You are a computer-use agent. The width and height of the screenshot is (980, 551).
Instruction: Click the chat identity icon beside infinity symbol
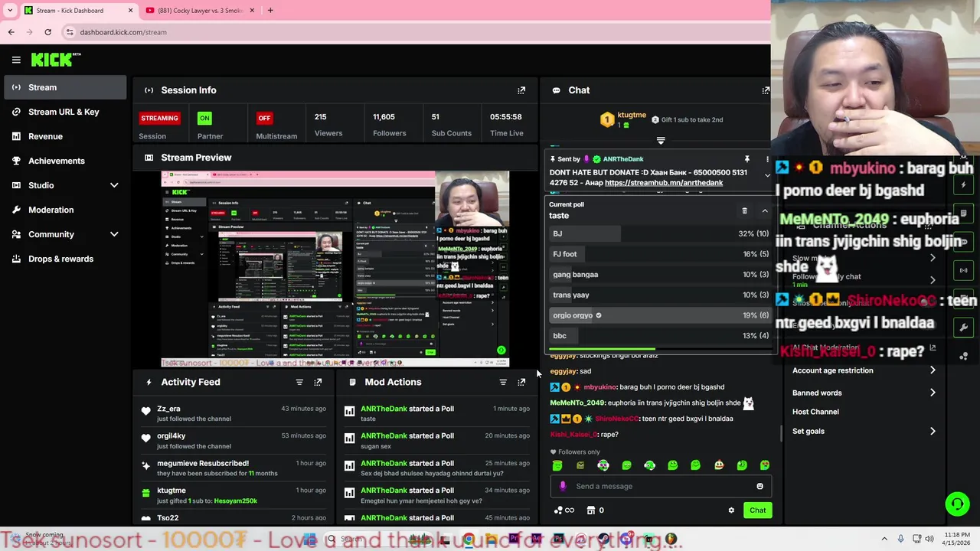(x=558, y=510)
